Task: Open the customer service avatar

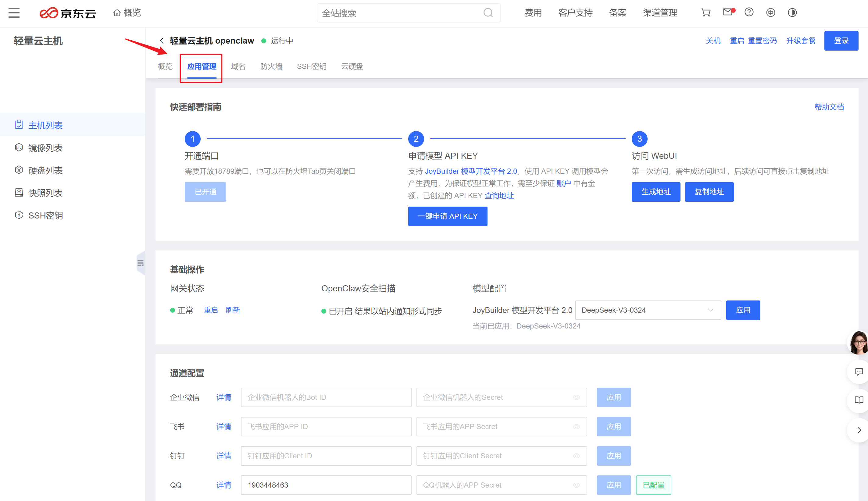Action: click(x=858, y=342)
